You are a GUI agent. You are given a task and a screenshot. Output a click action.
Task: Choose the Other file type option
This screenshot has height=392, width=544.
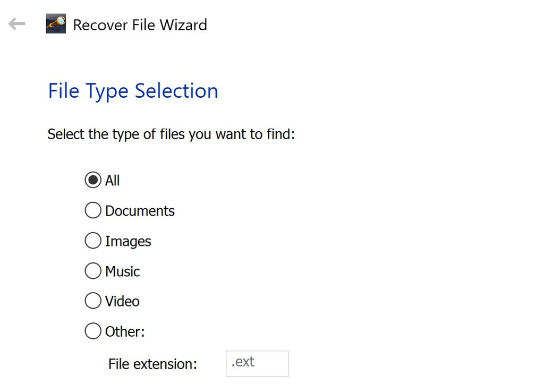click(x=92, y=331)
